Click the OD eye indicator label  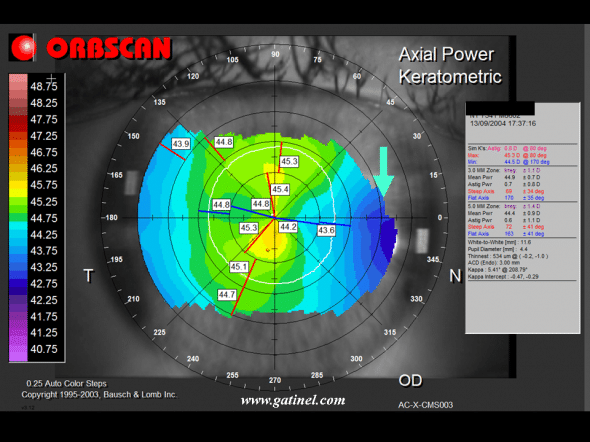click(x=410, y=381)
